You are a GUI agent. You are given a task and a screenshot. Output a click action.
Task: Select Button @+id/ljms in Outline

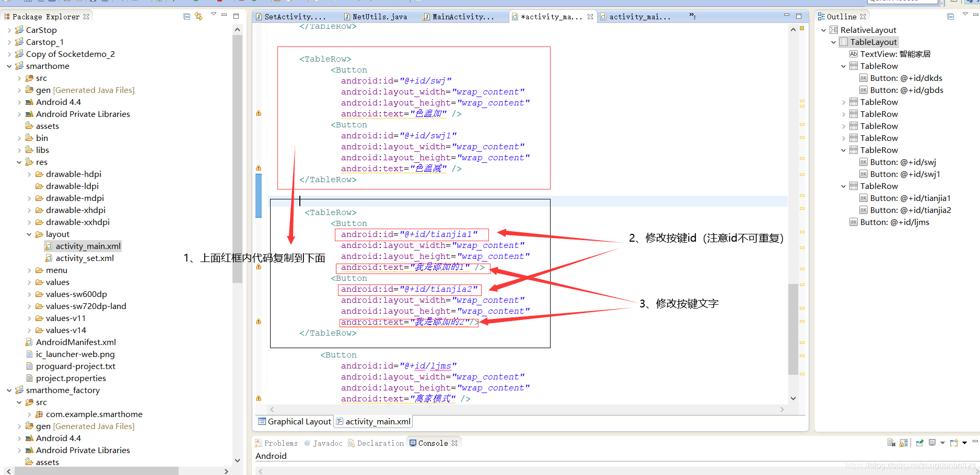pos(890,222)
